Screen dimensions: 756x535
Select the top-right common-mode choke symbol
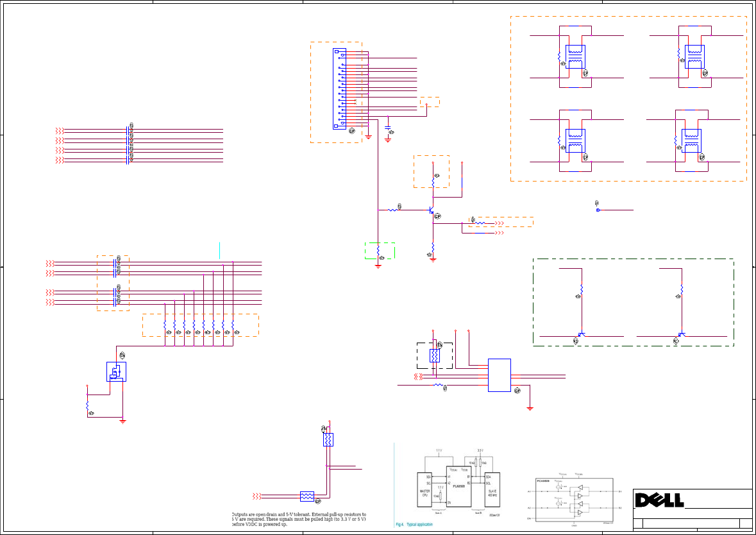pos(694,57)
